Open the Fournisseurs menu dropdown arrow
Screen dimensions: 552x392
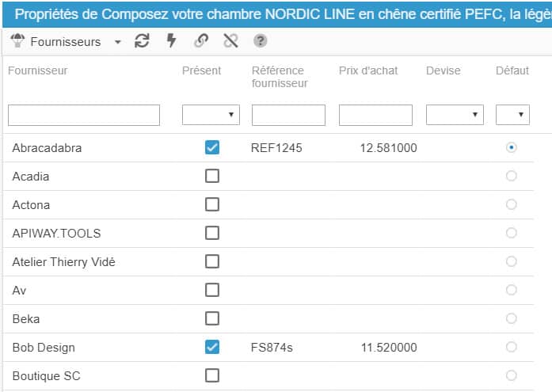point(118,42)
